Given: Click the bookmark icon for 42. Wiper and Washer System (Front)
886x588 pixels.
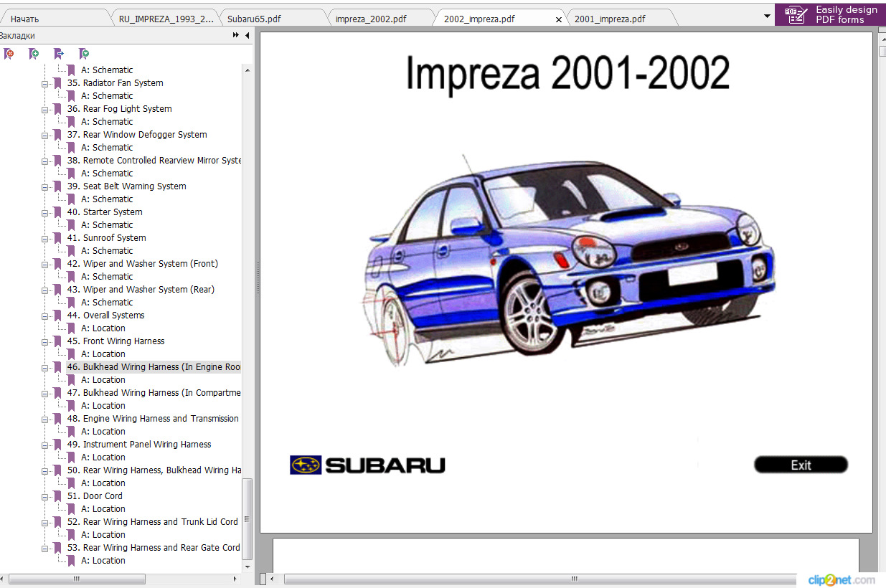Looking at the screenshot, I should pyautogui.click(x=57, y=264).
